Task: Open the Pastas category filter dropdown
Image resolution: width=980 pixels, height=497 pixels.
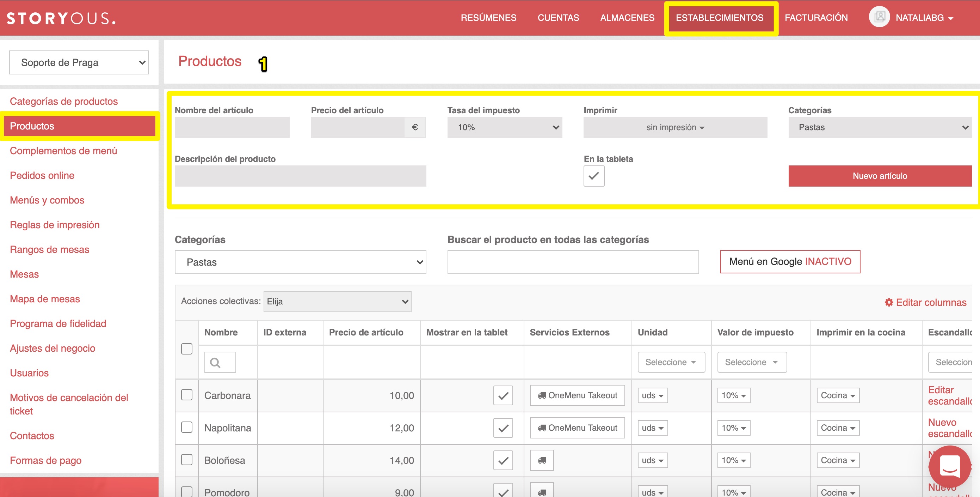Action: click(301, 262)
